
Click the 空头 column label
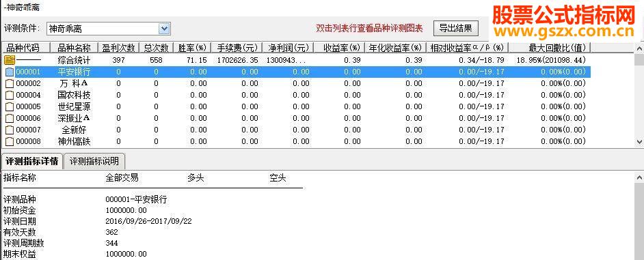pos(278,178)
